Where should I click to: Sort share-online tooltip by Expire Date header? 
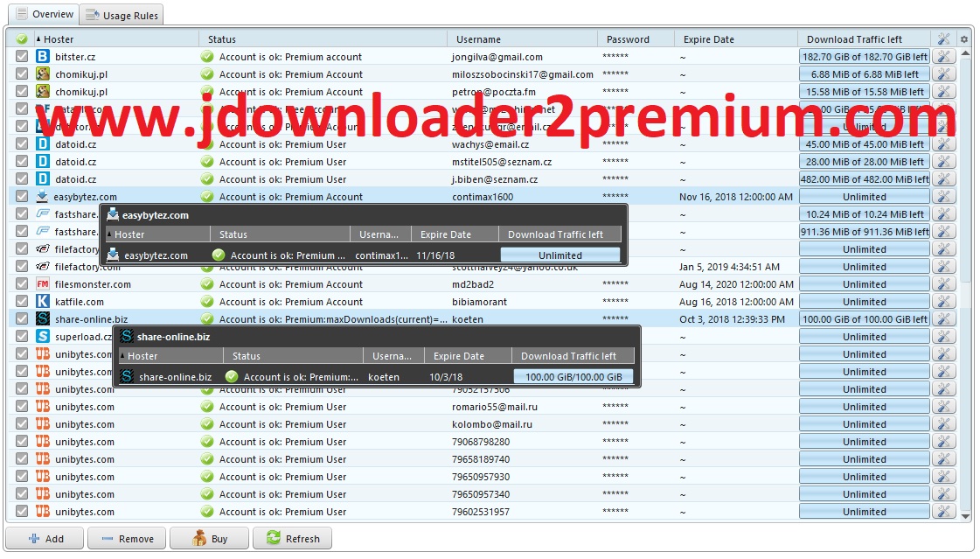coord(468,356)
